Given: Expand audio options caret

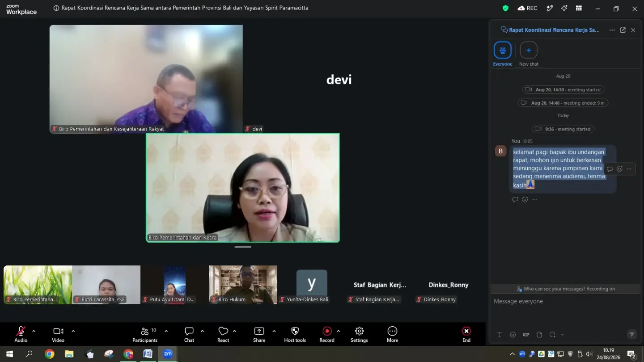Looking at the screenshot, I should (x=34, y=331).
